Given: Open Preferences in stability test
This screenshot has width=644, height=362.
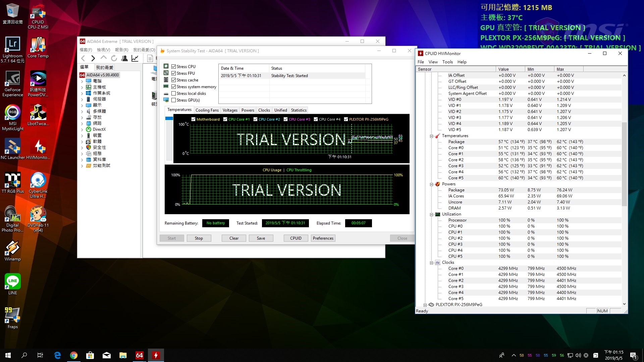Looking at the screenshot, I should pyautogui.click(x=323, y=238).
